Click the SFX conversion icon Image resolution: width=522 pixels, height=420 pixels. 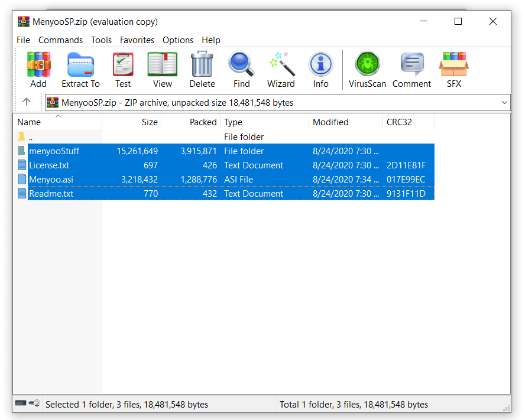tap(453, 69)
